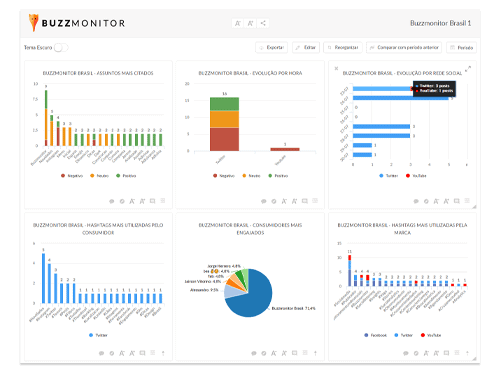Click the Exportar button
The width and height of the screenshot is (500, 377).
tap(271, 48)
